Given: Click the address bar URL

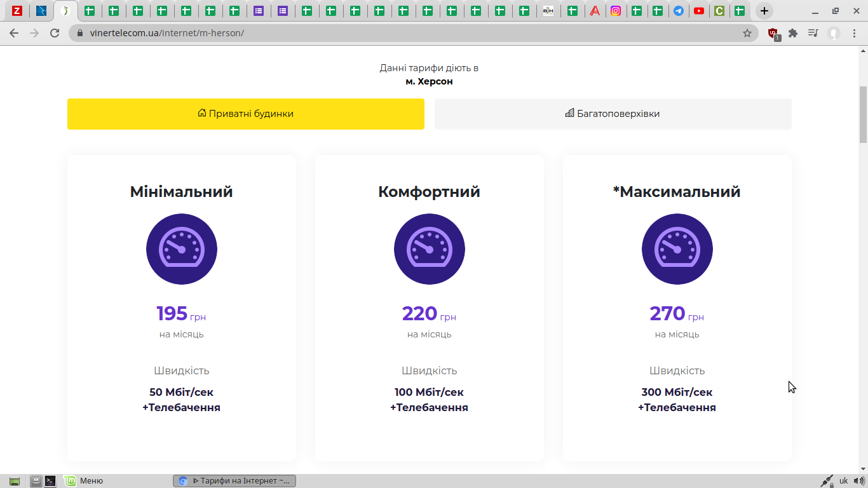Looking at the screenshot, I should click(167, 33).
